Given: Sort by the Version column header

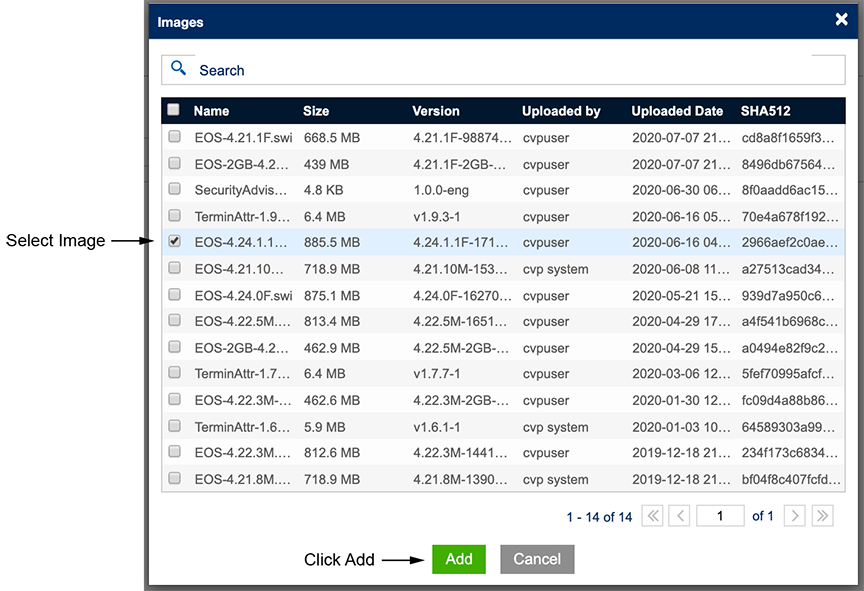Looking at the screenshot, I should (x=436, y=111).
